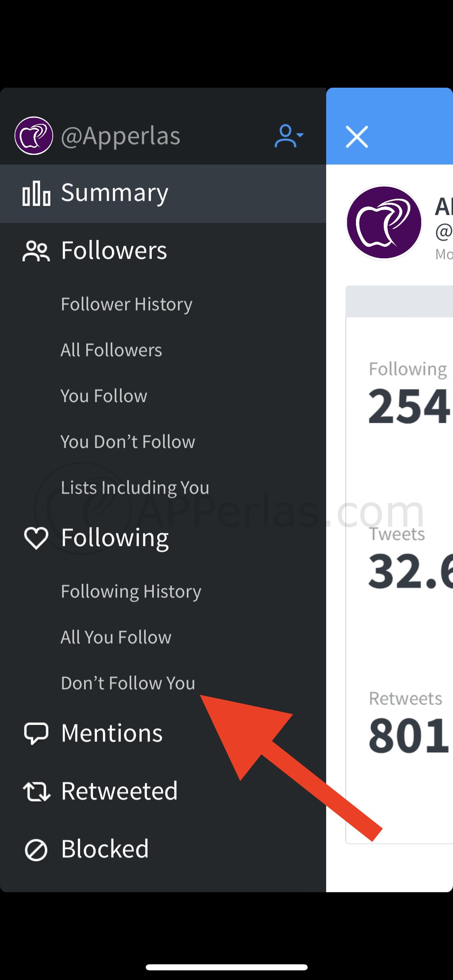Tap the Retweeted arrows icon

tap(36, 791)
